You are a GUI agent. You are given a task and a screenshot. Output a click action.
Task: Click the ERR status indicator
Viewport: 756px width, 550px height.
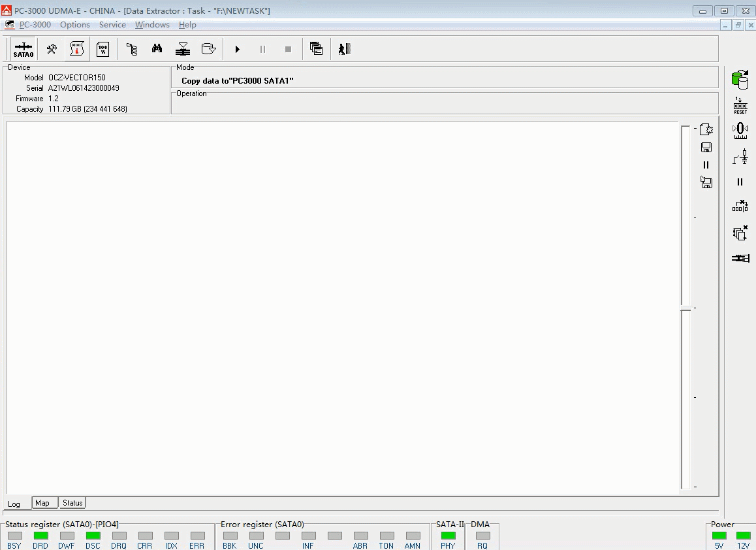[x=197, y=536]
